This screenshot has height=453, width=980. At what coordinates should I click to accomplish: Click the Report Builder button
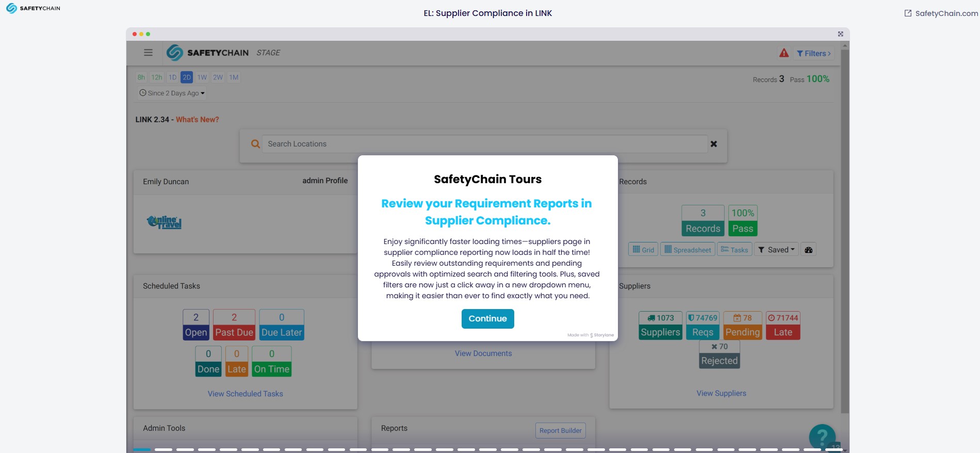561,430
